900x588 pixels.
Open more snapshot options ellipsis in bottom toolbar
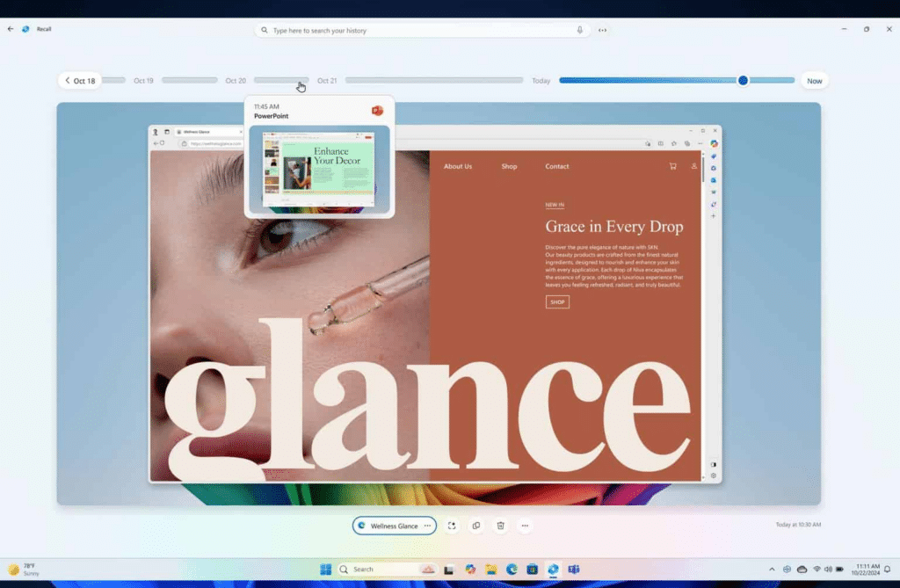(x=525, y=526)
